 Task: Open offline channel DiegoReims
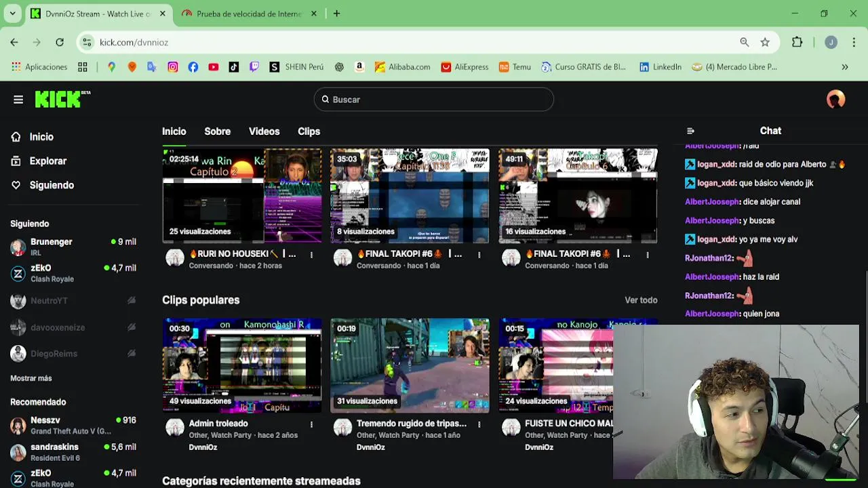click(x=73, y=354)
